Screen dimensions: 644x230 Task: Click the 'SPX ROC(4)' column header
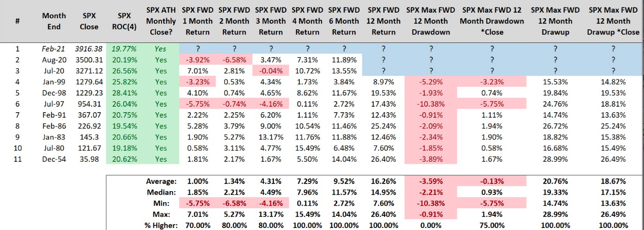tap(125, 21)
